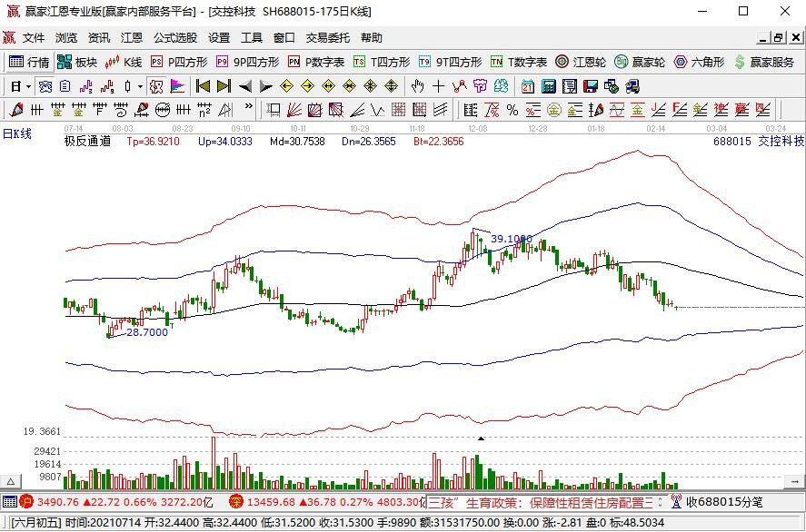Select the Gann fan rays icon
This screenshot has height=532, width=806.
(294, 109)
